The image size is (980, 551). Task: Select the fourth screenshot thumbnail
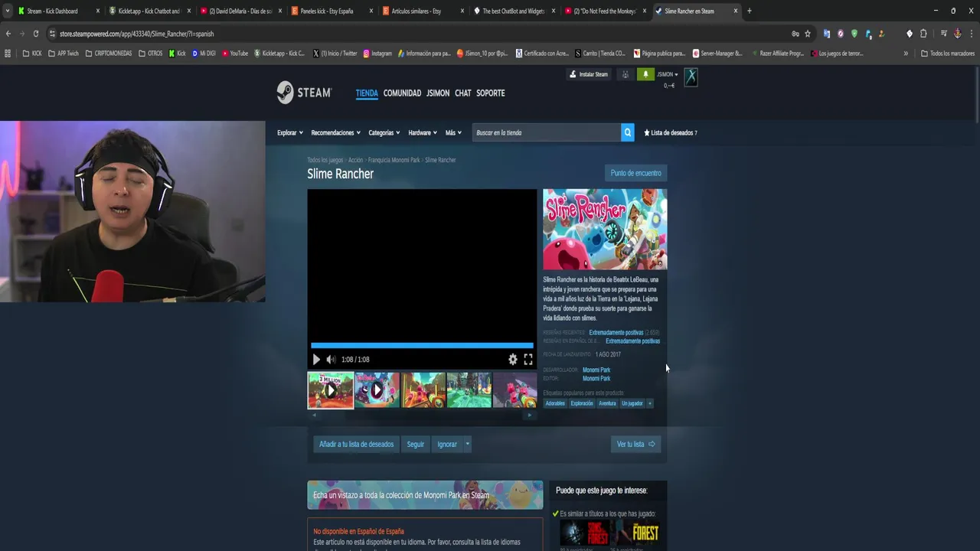(469, 390)
